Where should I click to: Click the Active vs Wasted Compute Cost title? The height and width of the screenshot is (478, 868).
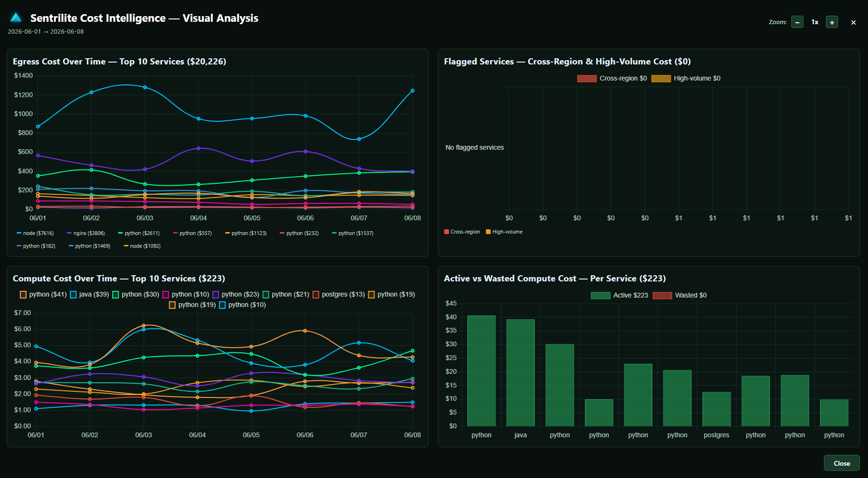[x=555, y=279]
